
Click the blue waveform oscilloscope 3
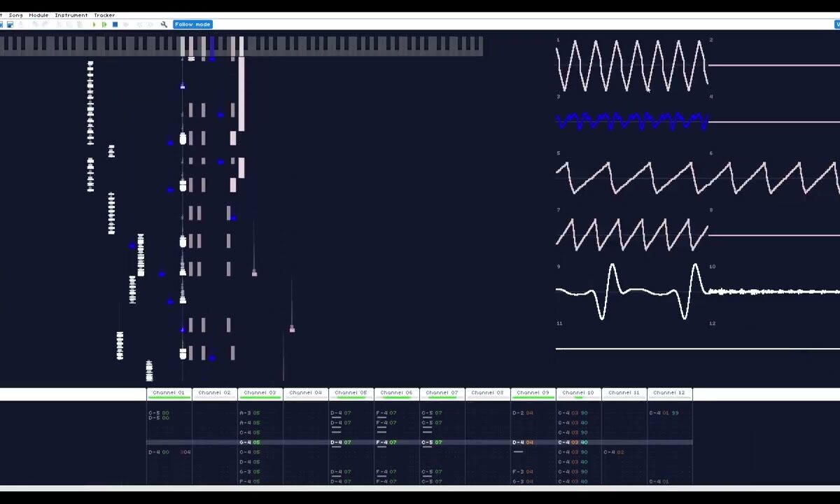631,122
